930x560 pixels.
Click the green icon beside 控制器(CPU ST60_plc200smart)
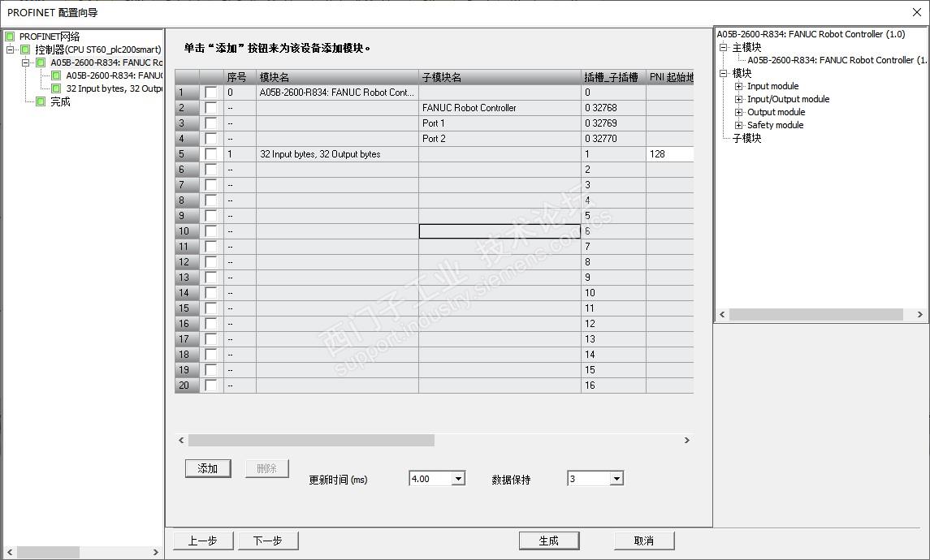(25, 50)
